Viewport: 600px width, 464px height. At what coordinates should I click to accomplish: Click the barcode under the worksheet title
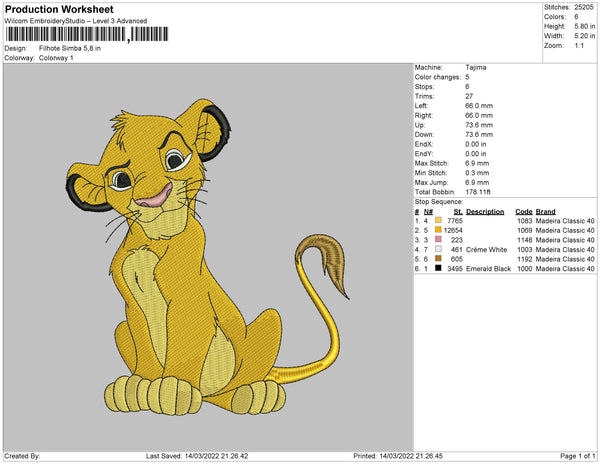tap(87, 34)
